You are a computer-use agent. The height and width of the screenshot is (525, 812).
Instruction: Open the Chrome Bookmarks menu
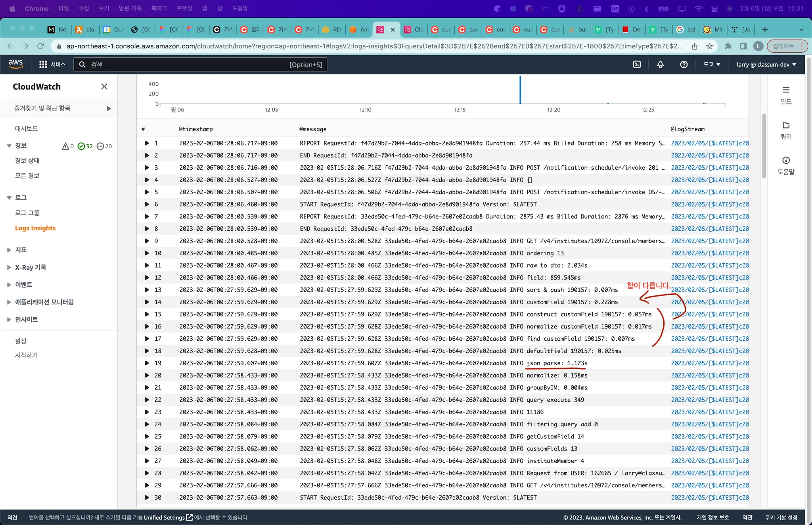click(159, 8)
